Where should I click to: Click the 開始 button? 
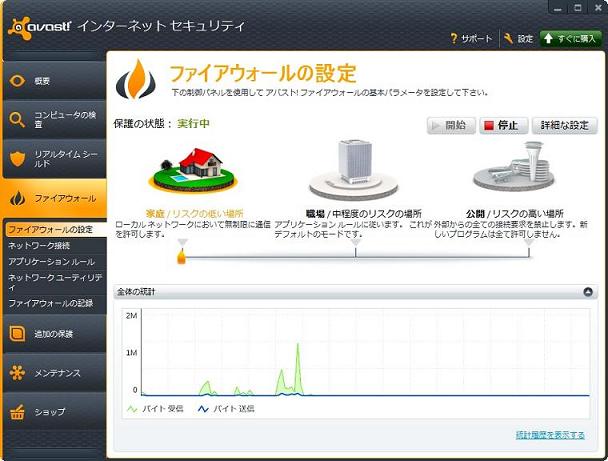[451, 125]
